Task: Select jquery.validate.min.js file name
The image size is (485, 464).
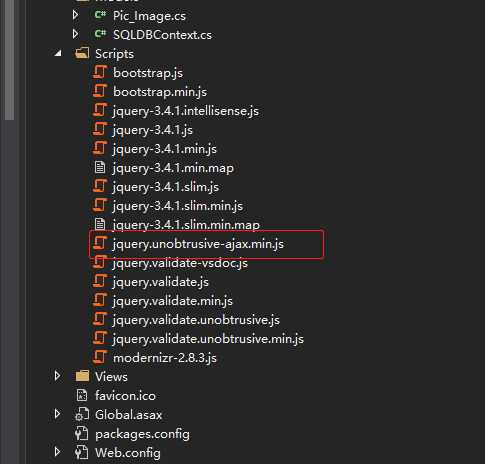Action: [173, 301]
